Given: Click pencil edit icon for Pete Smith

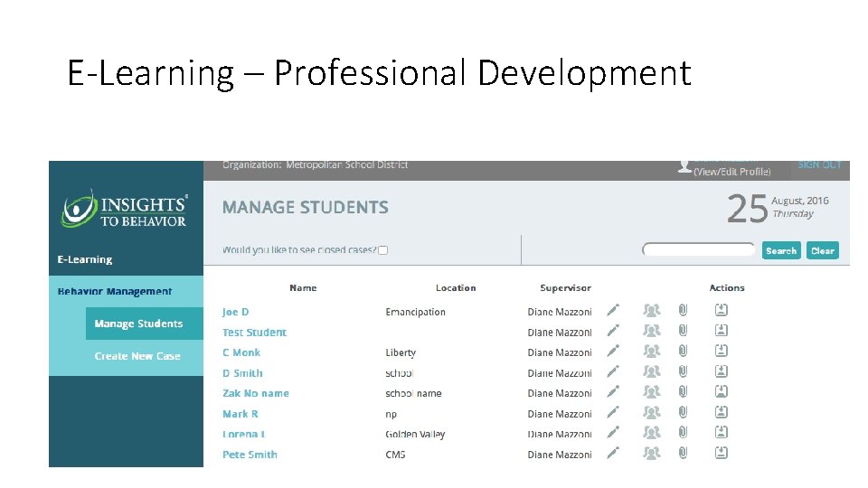Looking at the screenshot, I should pyautogui.click(x=613, y=453).
